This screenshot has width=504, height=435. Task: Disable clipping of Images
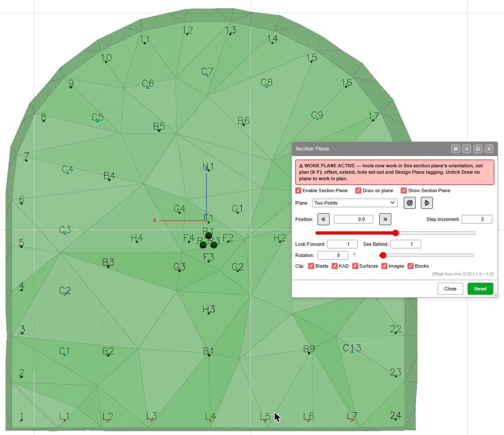point(384,266)
